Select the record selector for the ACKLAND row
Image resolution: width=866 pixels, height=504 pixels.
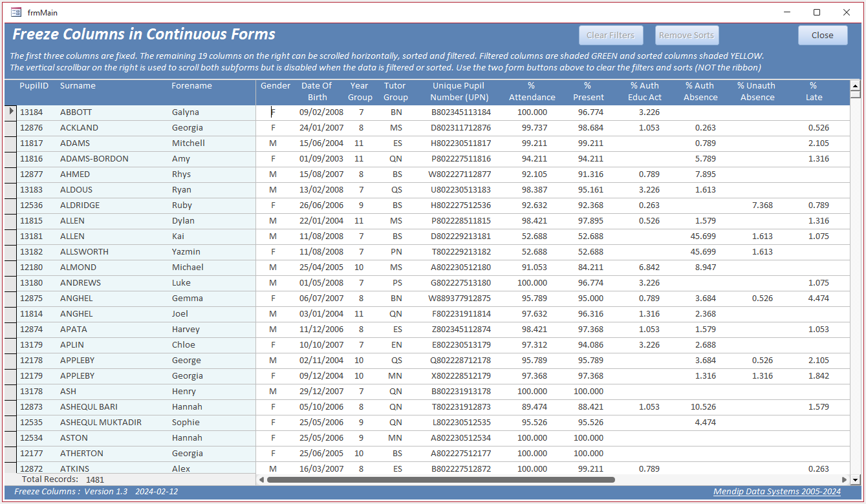11,128
